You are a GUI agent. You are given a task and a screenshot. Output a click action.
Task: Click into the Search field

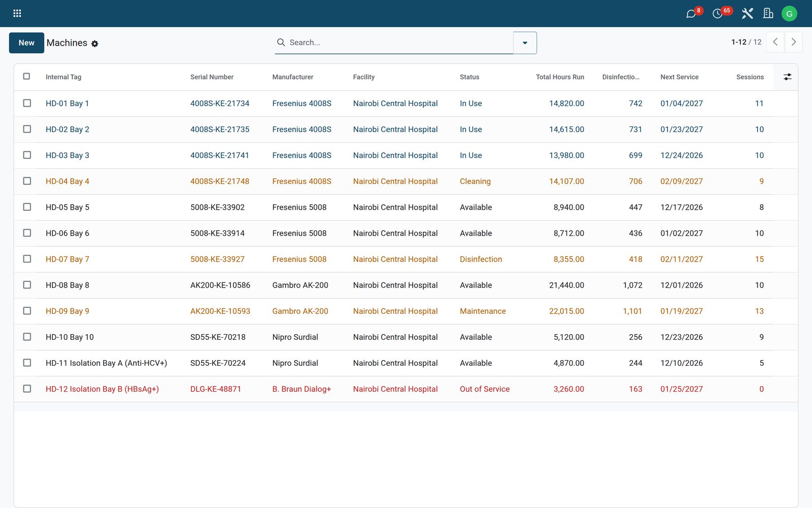pos(398,43)
